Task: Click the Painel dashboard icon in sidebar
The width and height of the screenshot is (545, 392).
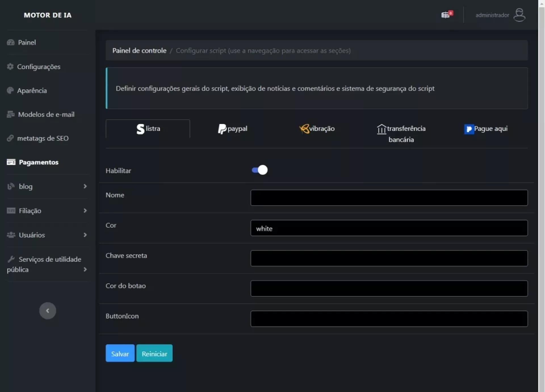Action: (x=11, y=42)
